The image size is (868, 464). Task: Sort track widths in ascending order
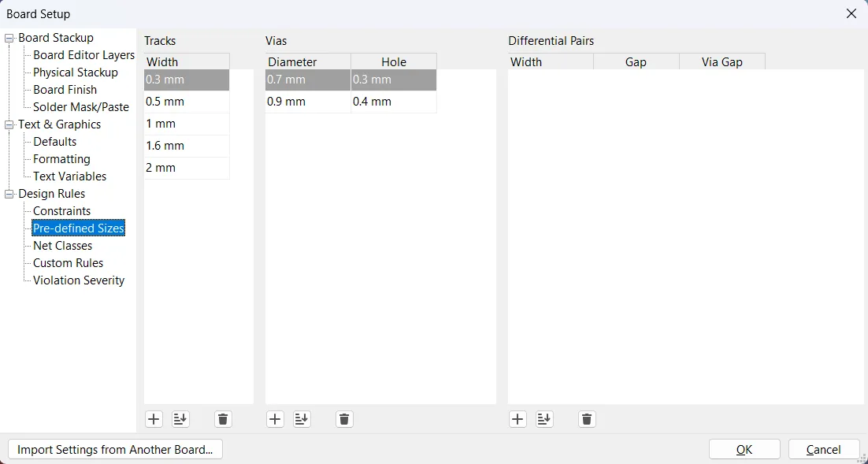180,419
